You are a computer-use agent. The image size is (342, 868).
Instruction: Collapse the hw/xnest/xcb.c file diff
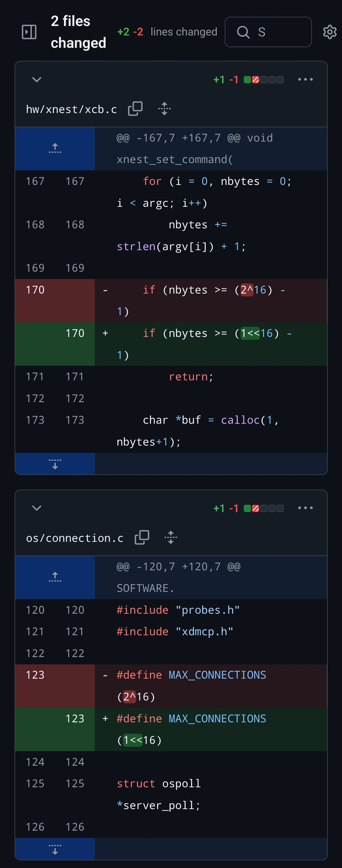click(36, 79)
